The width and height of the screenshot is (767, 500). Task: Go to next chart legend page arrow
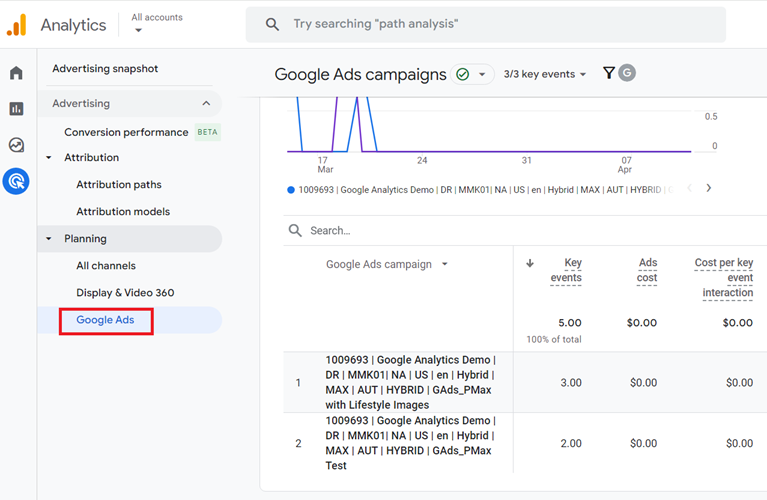tap(709, 188)
